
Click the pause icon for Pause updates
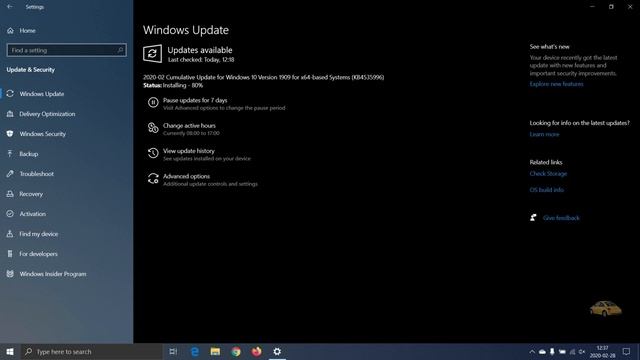tap(153, 102)
